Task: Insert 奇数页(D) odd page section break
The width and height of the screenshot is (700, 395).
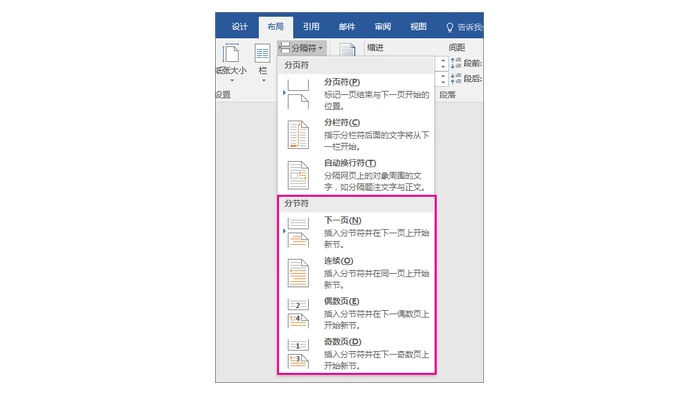Action: 356,353
